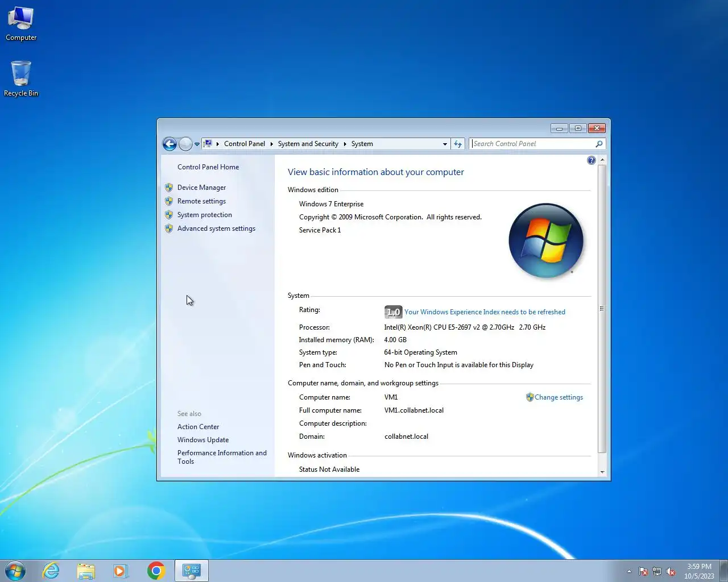Click the processor value Intel(R) Xeon(R) text
The image size is (728, 582).
coord(465,327)
